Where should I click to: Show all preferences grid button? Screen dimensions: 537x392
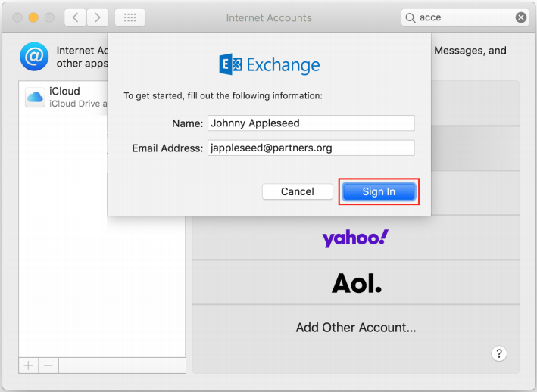tap(130, 17)
